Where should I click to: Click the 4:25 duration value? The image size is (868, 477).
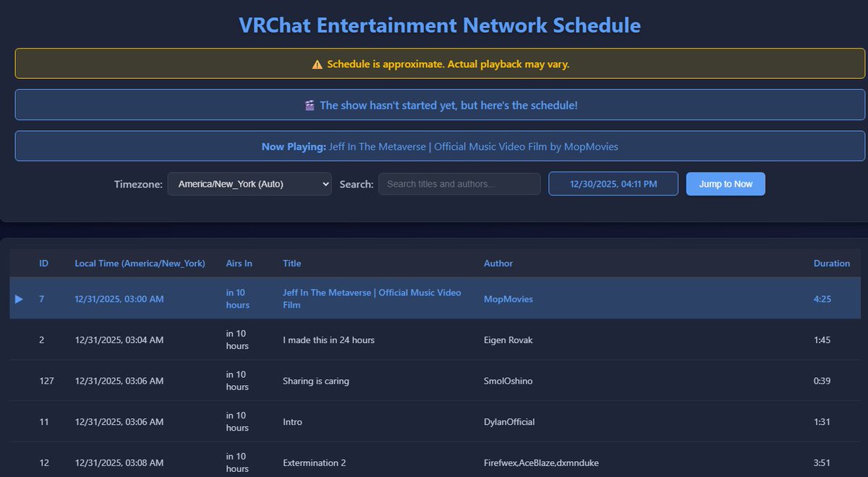[x=822, y=299]
